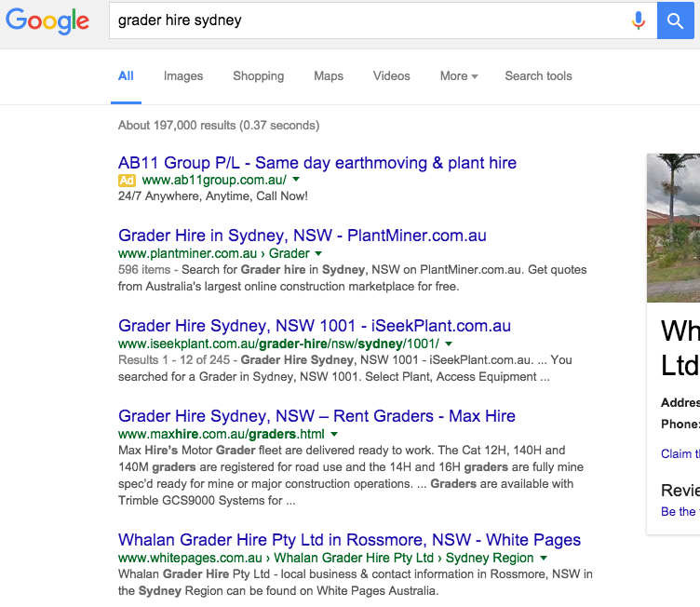Click the 596 items snippet text

tap(352, 278)
